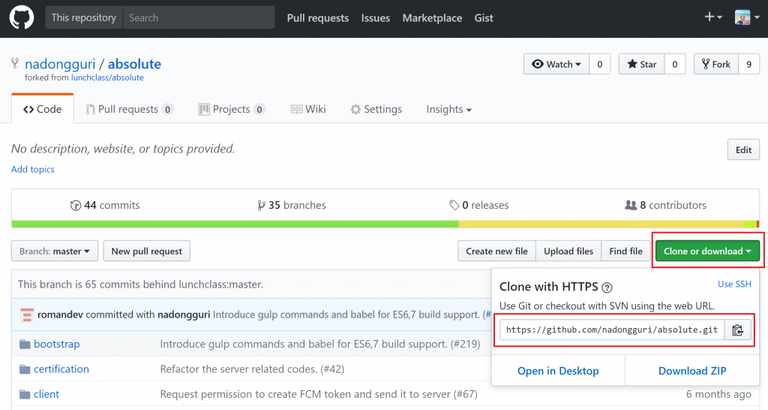The width and height of the screenshot is (768, 410).
Task: Star the absolute repository
Action: pos(641,64)
